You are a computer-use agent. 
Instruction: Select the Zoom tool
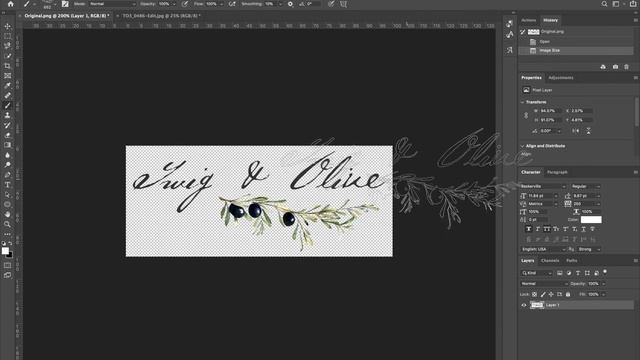click(7, 224)
